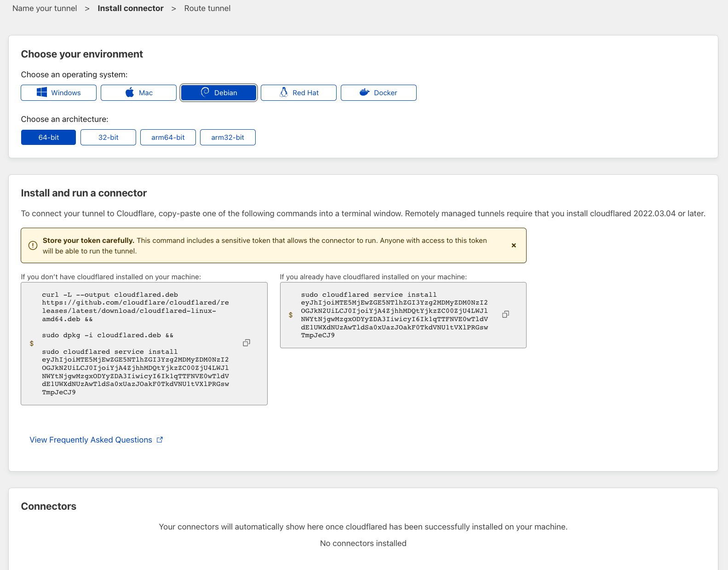Jump to the Route tunnel step
The width and height of the screenshot is (728, 570).
[x=207, y=8]
